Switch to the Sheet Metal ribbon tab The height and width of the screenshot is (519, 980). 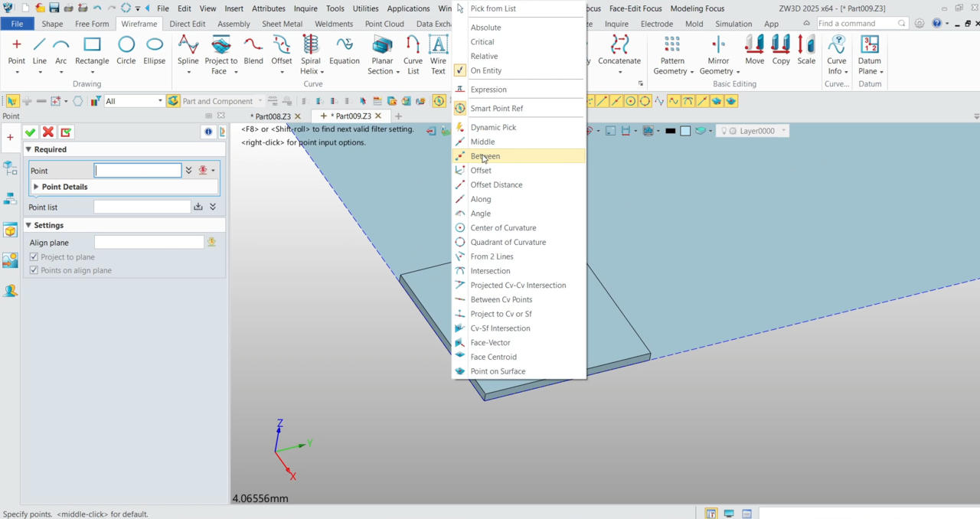282,24
